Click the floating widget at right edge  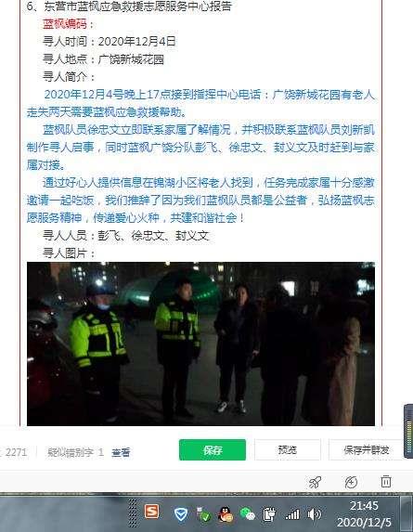coord(408,431)
